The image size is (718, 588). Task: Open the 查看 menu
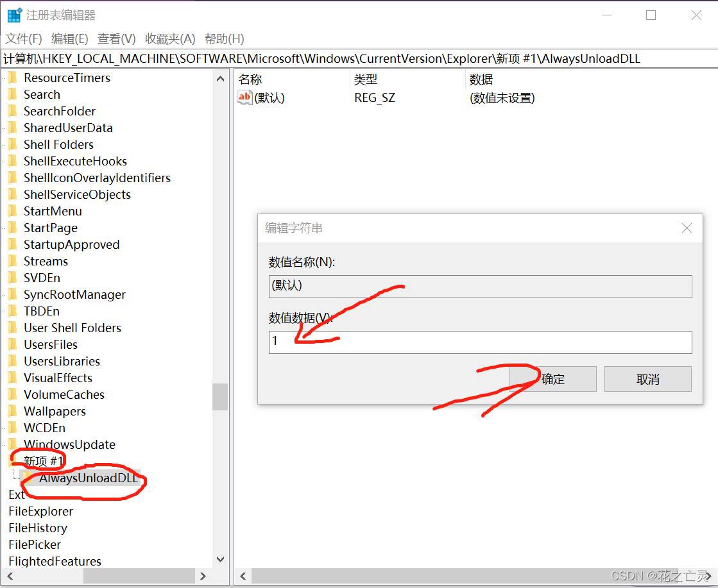pyautogui.click(x=116, y=38)
